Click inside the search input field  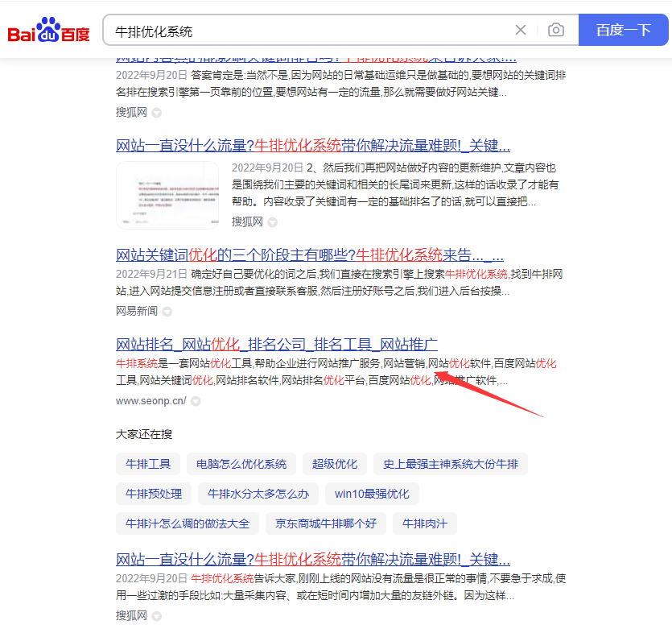click(x=306, y=29)
